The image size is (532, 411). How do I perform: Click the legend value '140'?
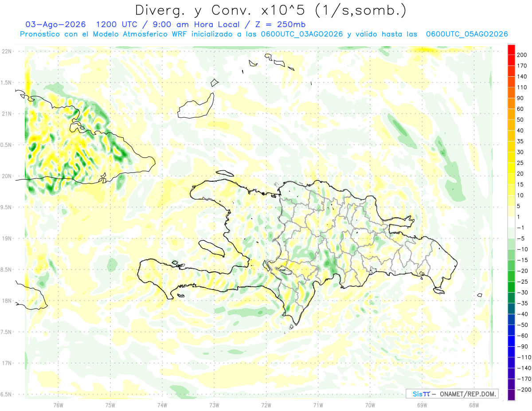522,77
